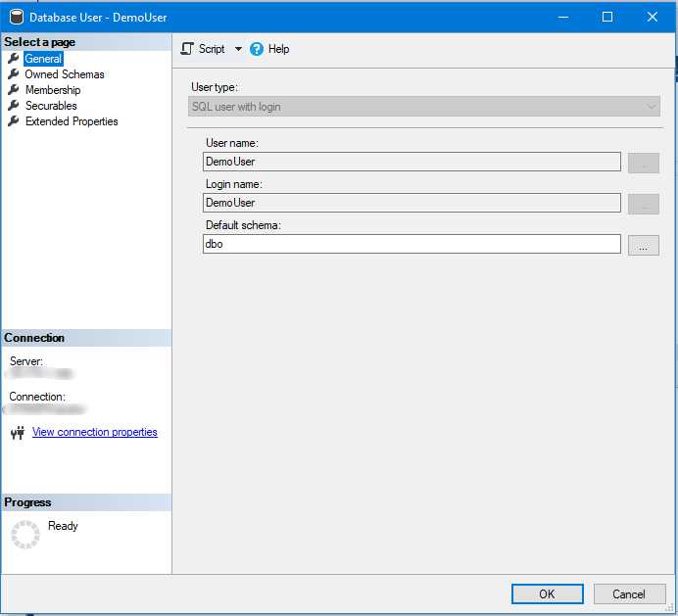Image resolution: width=678 pixels, height=616 pixels.
Task: Click the database cylinder icon in title bar
Action: (x=16, y=18)
